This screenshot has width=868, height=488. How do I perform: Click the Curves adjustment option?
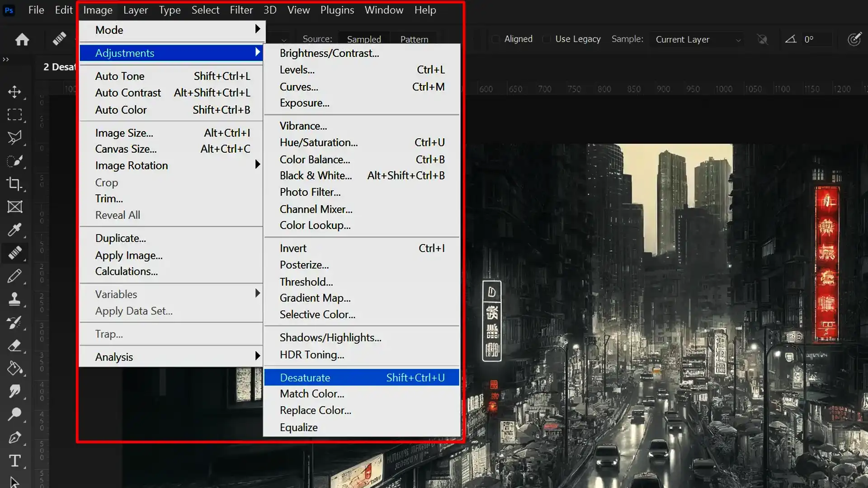click(x=299, y=86)
